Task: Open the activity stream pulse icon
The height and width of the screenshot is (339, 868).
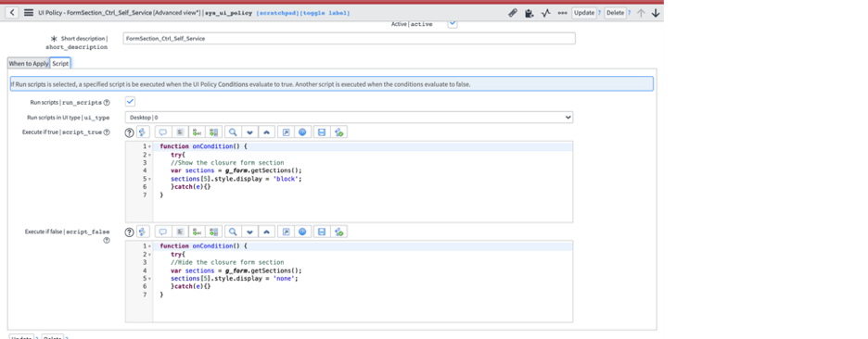Action: click(546, 13)
